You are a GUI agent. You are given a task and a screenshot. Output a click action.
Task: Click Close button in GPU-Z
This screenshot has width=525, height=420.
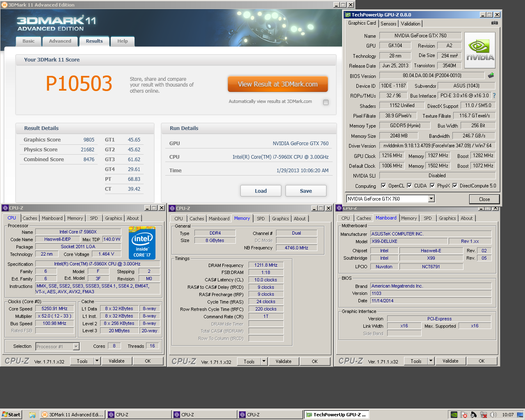point(484,199)
